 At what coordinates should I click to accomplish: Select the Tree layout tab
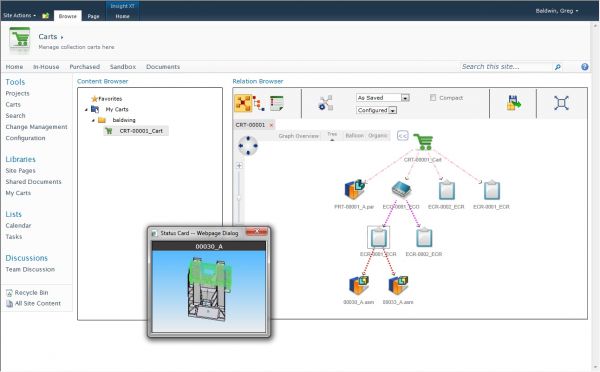332,134
